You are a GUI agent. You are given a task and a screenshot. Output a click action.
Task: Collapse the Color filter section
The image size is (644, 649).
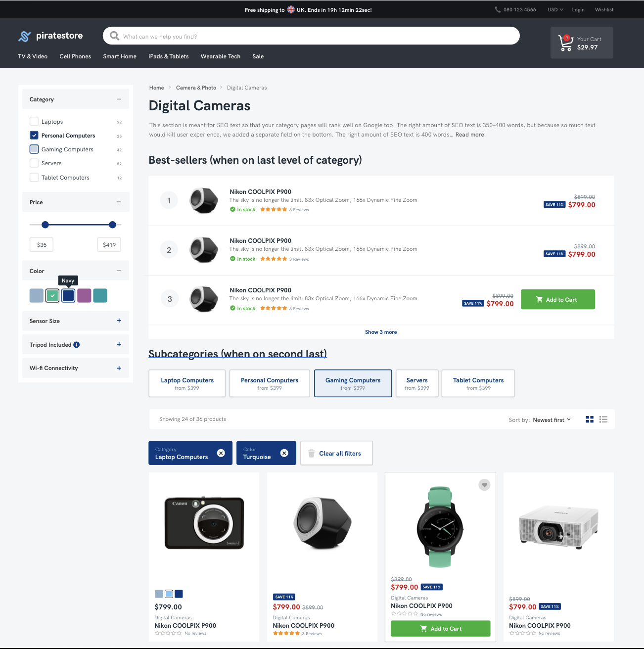click(x=119, y=271)
